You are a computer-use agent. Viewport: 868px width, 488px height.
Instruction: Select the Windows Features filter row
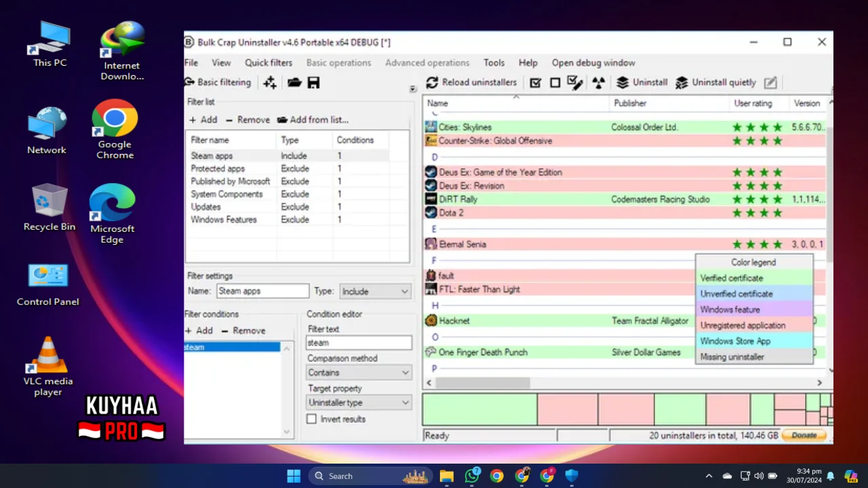[x=287, y=220]
